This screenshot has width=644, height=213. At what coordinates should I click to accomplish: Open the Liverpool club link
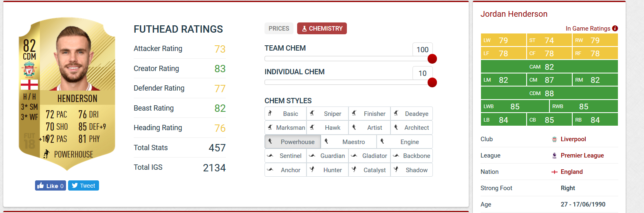coord(573,139)
